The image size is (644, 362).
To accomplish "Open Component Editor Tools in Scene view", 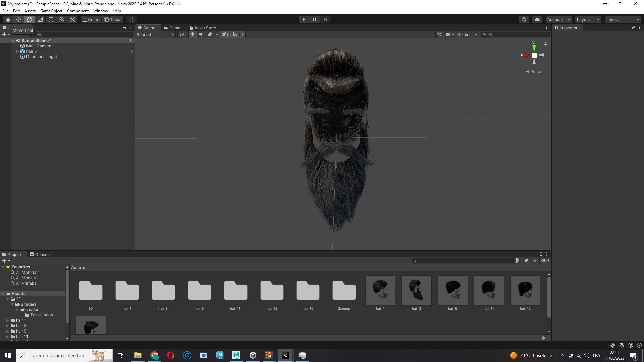I will tap(439, 34).
